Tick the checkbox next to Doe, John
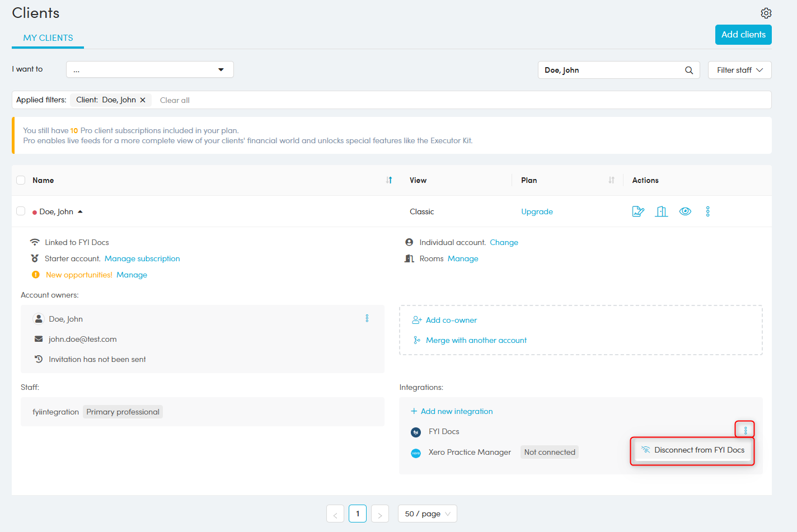797x532 pixels. pyautogui.click(x=21, y=211)
